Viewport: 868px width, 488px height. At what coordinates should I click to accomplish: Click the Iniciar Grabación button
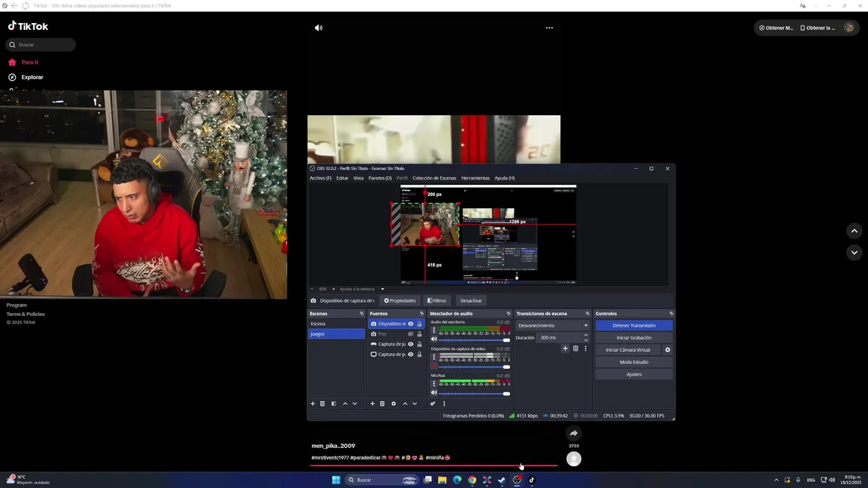[x=634, y=338]
